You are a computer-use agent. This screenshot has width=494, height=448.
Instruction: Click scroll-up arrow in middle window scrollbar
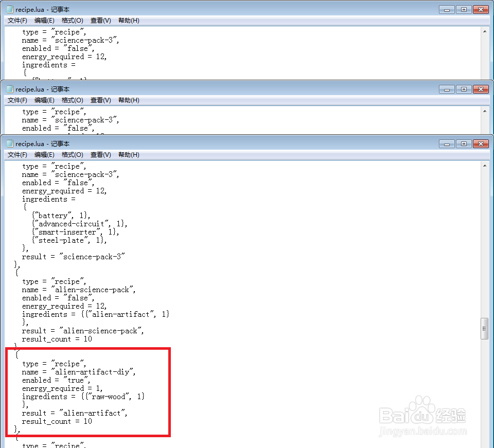[485, 111]
